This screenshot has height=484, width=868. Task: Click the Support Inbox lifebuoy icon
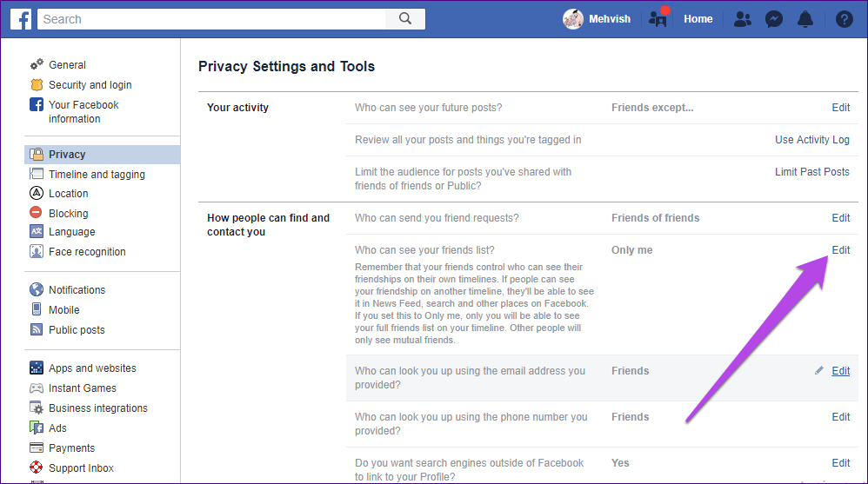click(x=37, y=467)
